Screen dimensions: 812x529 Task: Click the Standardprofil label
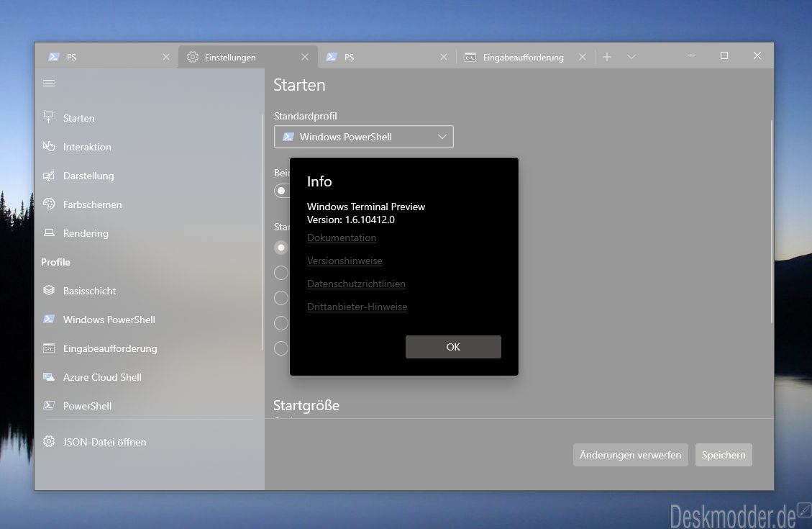(x=306, y=116)
